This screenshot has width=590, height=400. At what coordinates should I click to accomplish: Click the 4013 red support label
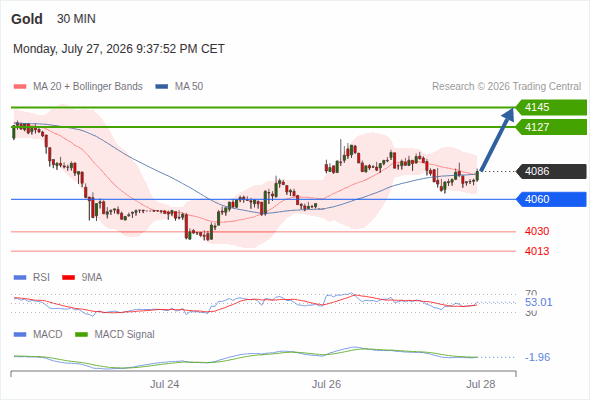point(537,251)
